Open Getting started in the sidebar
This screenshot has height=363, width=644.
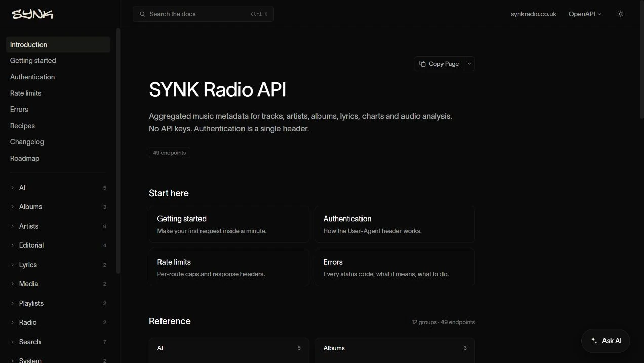point(58,61)
